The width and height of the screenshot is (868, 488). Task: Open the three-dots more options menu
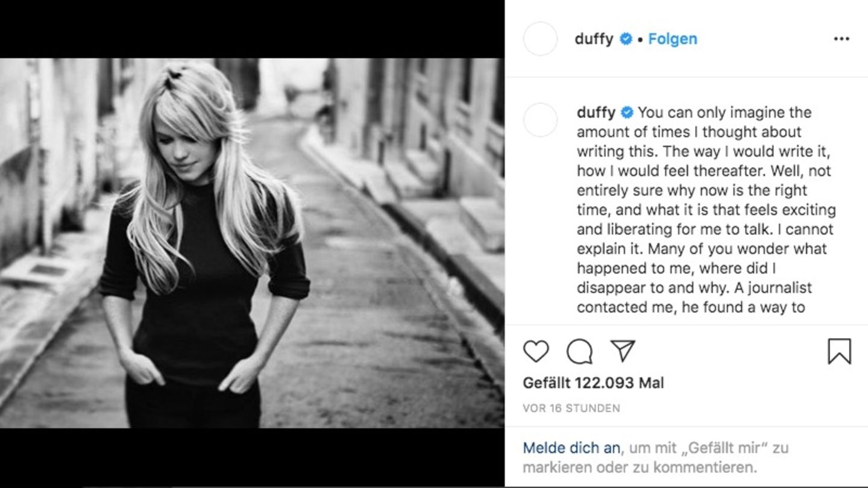[841, 39]
